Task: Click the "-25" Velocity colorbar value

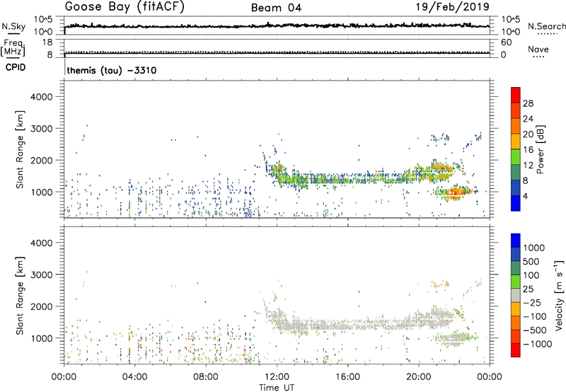Action: point(532,302)
